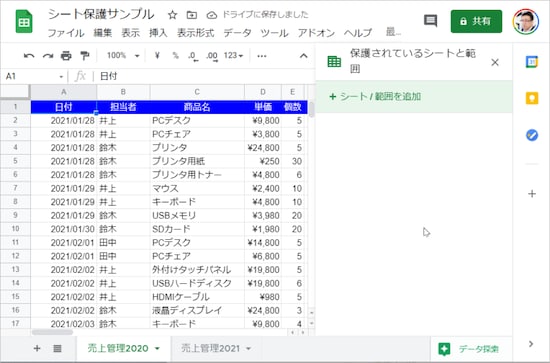Select row 5 header
Viewport: 550px width, 363px height.
[15, 161]
